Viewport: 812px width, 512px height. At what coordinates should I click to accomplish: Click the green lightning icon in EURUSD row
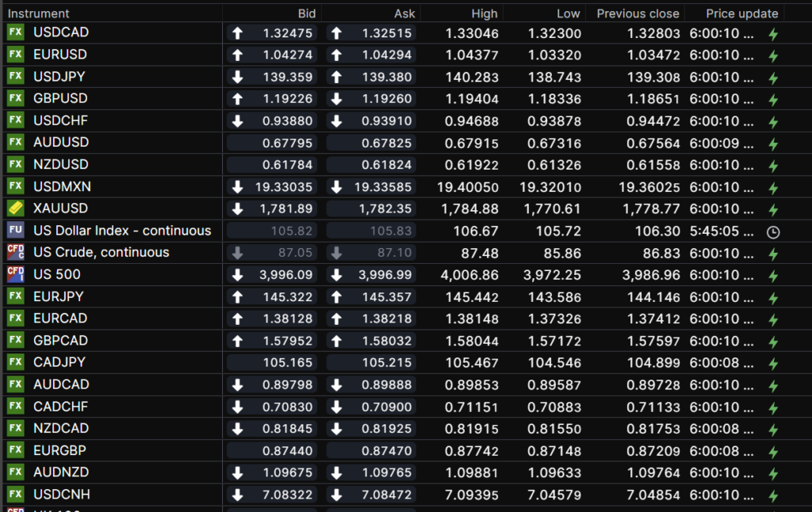tap(773, 56)
